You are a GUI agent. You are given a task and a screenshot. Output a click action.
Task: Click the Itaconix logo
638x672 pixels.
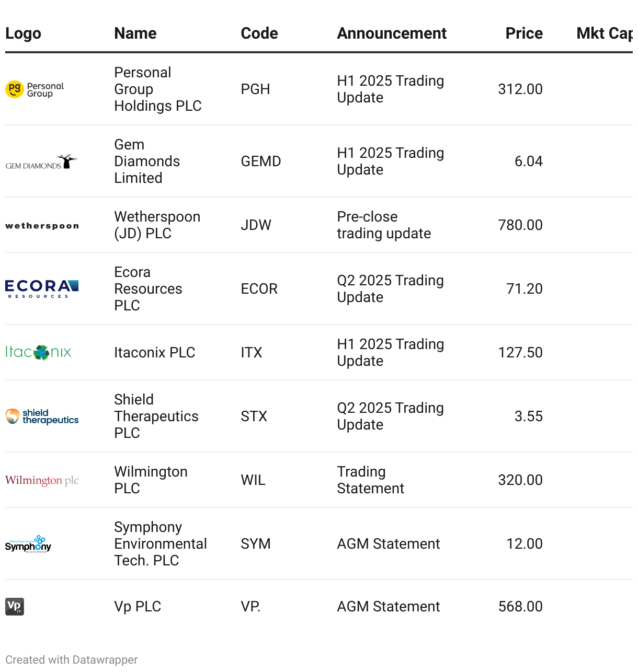(38, 352)
